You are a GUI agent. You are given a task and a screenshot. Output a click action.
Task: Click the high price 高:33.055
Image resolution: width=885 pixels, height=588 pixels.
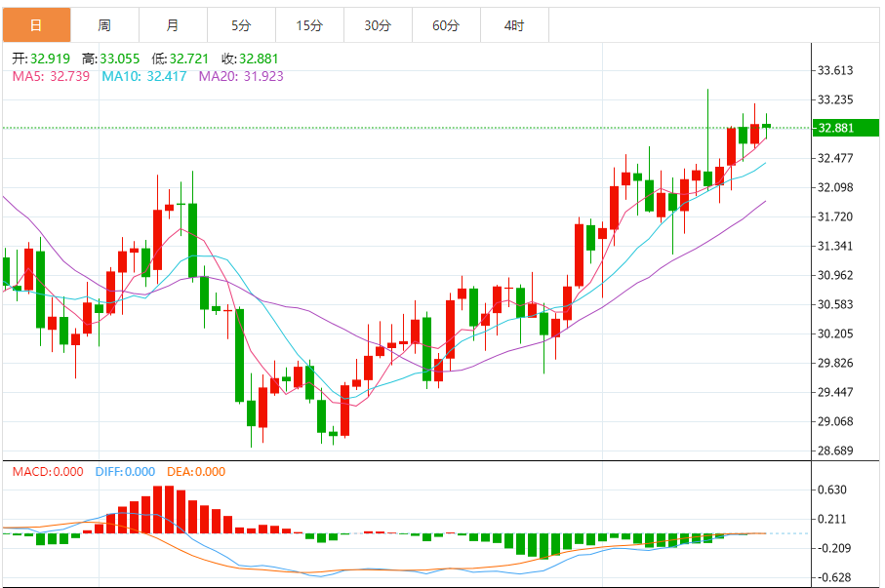(110, 59)
